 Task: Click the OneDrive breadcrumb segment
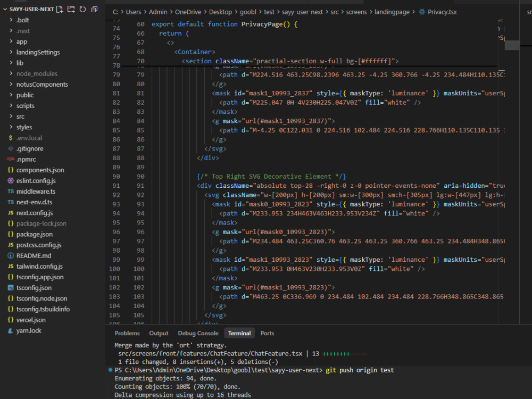tap(188, 12)
